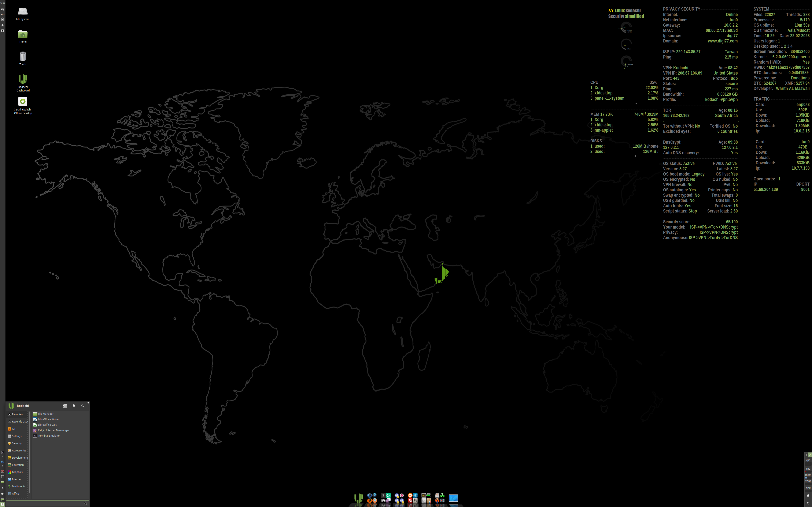Select Internet category in application menu
Image resolution: width=812 pixels, height=507 pixels.
pyautogui.click(x=17, y=479)
